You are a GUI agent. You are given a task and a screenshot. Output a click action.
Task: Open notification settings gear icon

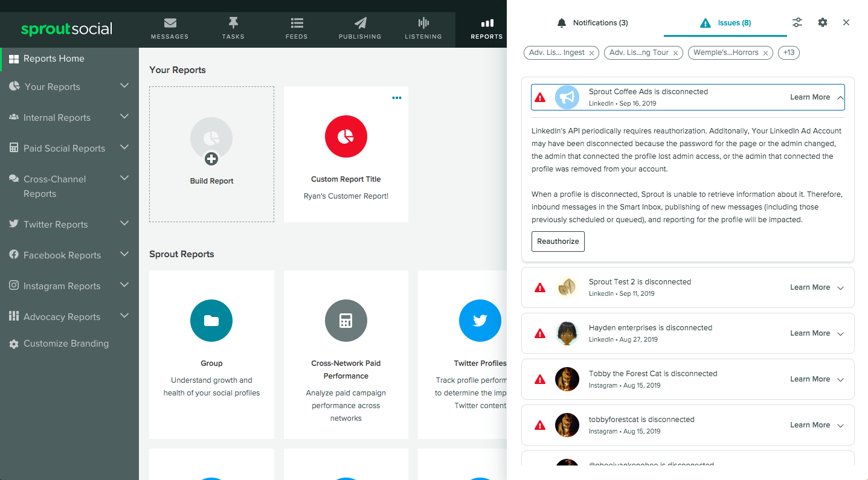823,22
